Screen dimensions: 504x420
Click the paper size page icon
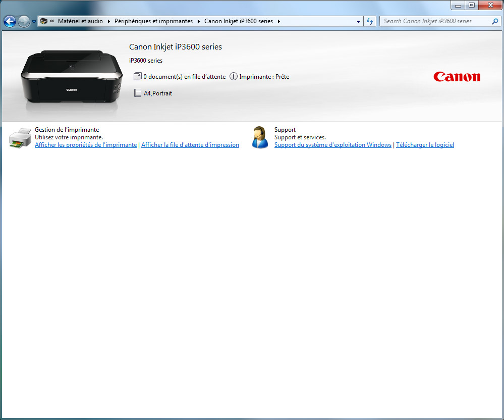138,93
